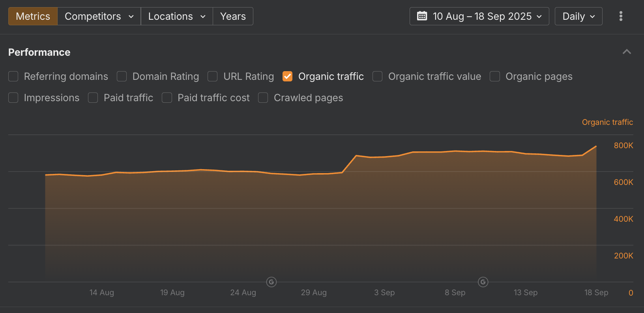Viewport: 644px width, 313px height.
Task: Click the Performance section heading
Action: [39, 52]
